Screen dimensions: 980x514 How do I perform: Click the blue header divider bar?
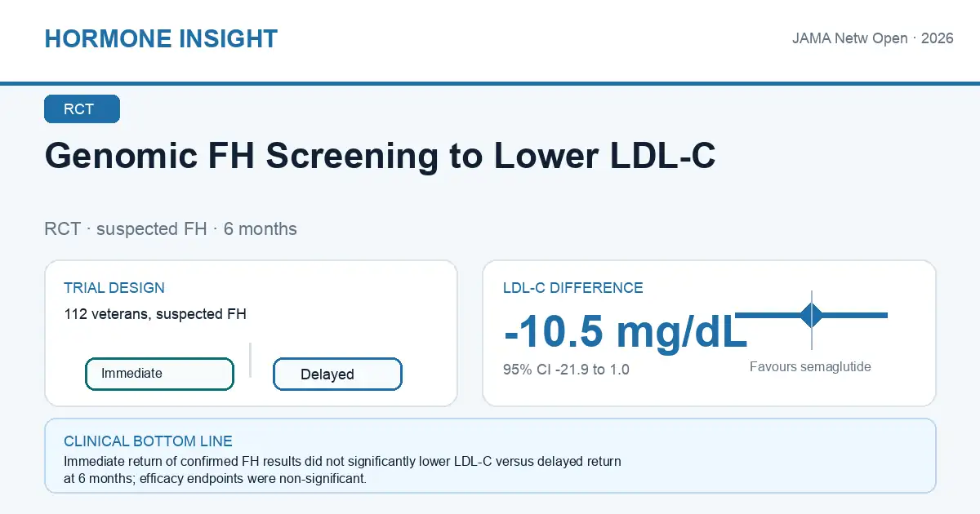coord(490,83)
